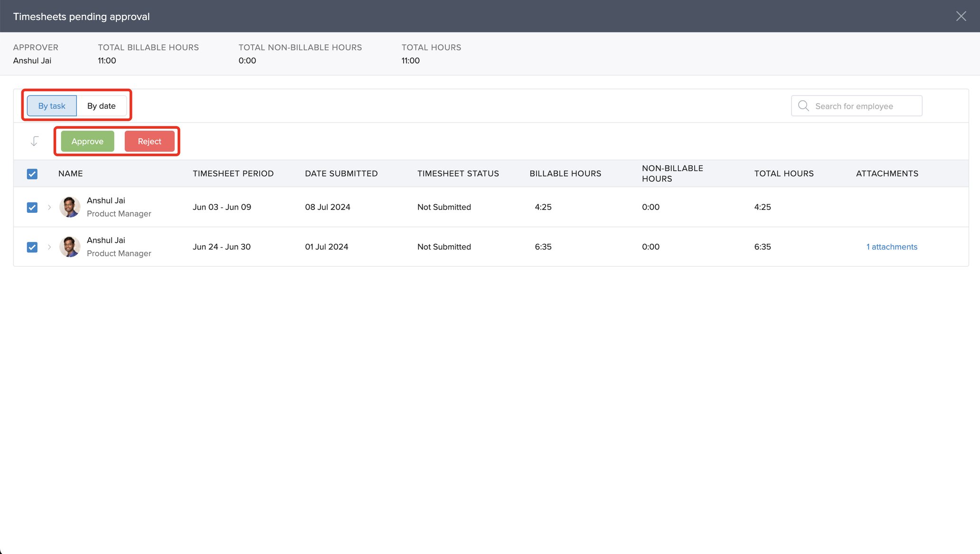Viewport: 980px width, 554px height.
Task: Switch to By date view
Action: pyautogui.click(x=101, y=105)
